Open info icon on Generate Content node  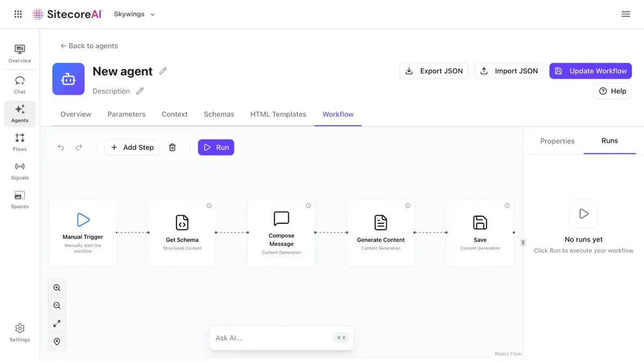(x=408, y=205)
